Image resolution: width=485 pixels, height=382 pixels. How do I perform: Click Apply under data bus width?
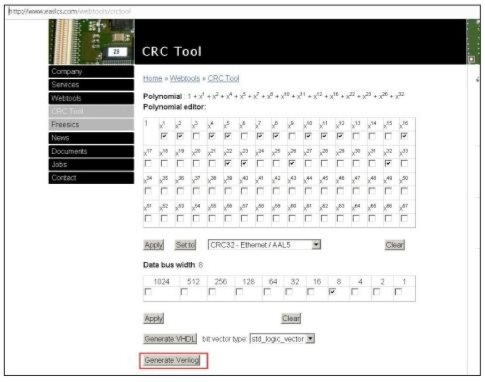[x=154, y=318]
